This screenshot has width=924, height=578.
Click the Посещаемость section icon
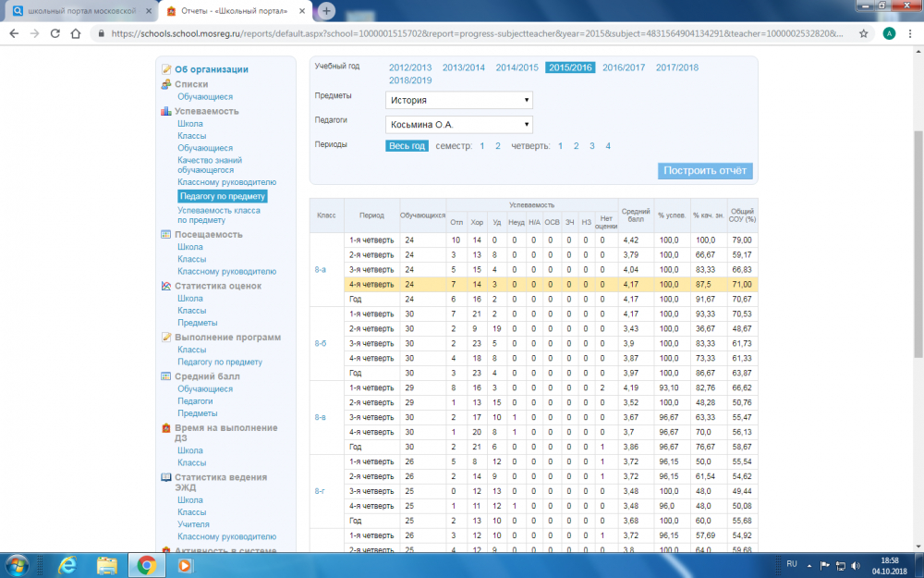(166, 234)
